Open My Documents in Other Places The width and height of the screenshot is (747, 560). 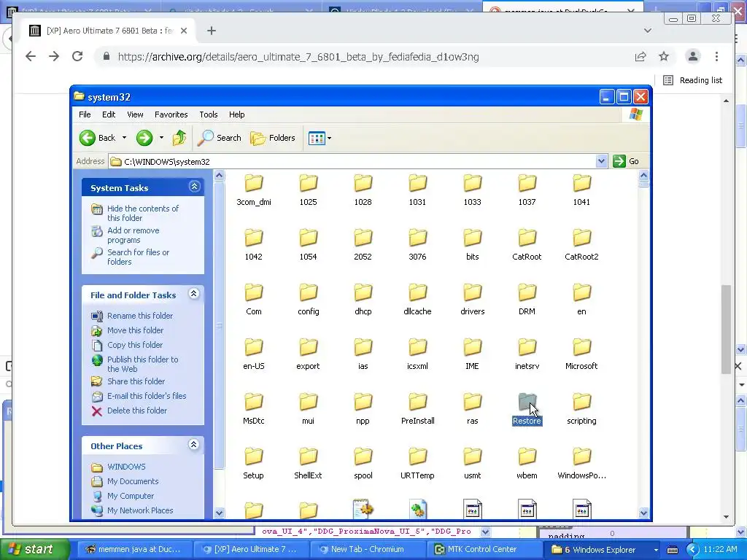(133, 481)
